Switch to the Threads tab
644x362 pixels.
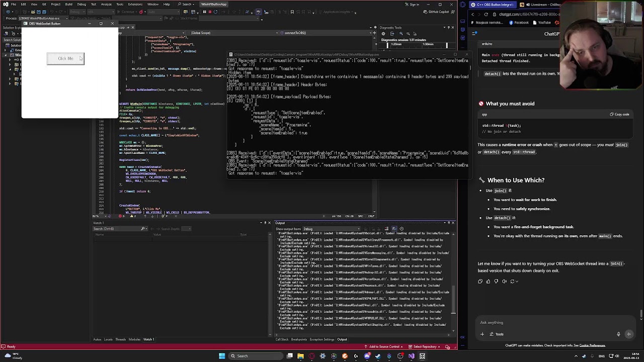click(121, 339)
